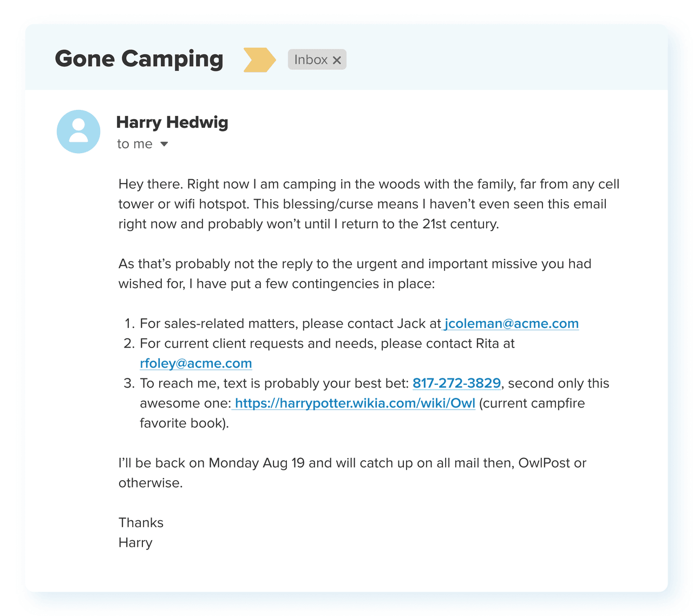Click the first paragraph starting 'Hey there'
Image resolution: width=693 pixels, height=616 pixels.
tap(368, 204)
